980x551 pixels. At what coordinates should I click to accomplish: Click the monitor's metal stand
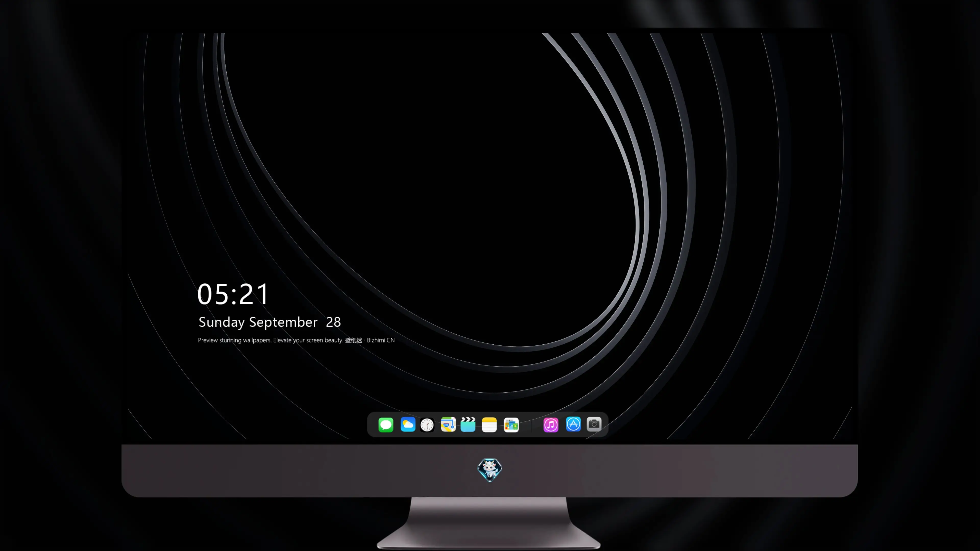point(489,523)
